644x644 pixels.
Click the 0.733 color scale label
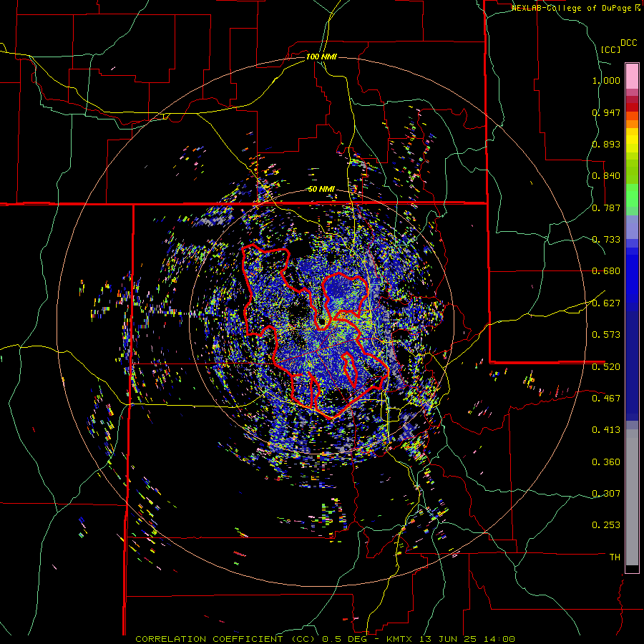click(x=606, y=240)
